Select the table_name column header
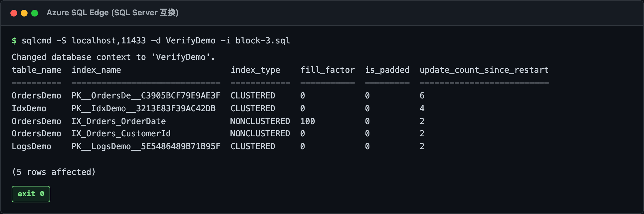Image resolution: width=644 pixels, height=214 pixels. pyautogui.click(x=36, y=70)
